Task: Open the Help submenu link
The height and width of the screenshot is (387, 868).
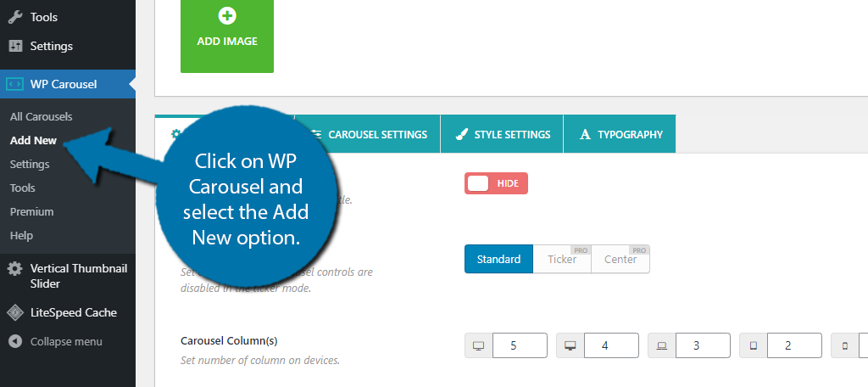Action: (x=21, y=236)
